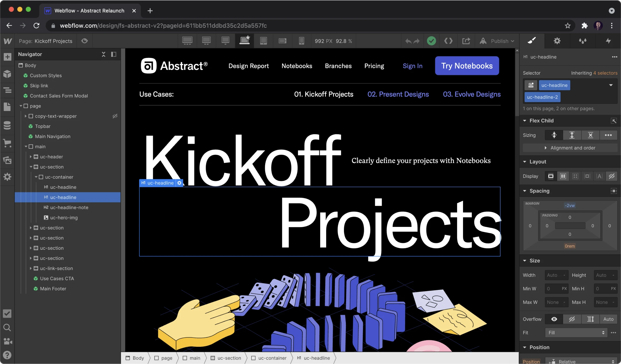Expand the Alignment and order section
The image size is (621, 364).
click(570, 148)
